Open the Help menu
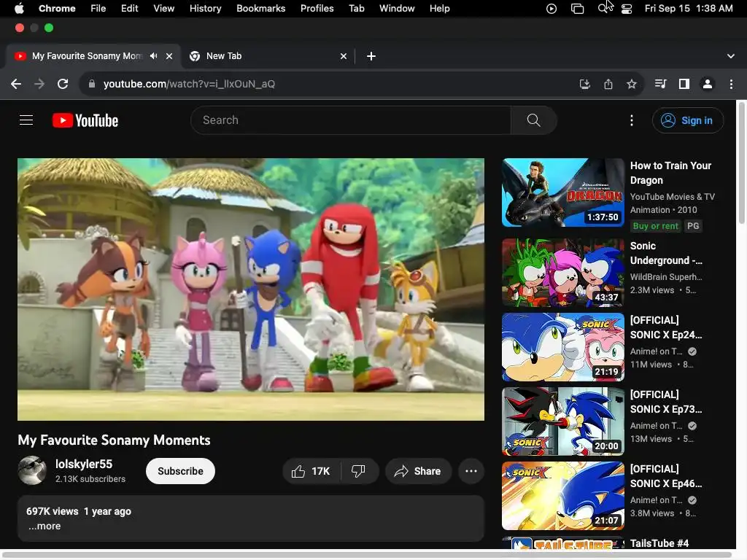Screen dimensions: 747x560 point(439,8)
